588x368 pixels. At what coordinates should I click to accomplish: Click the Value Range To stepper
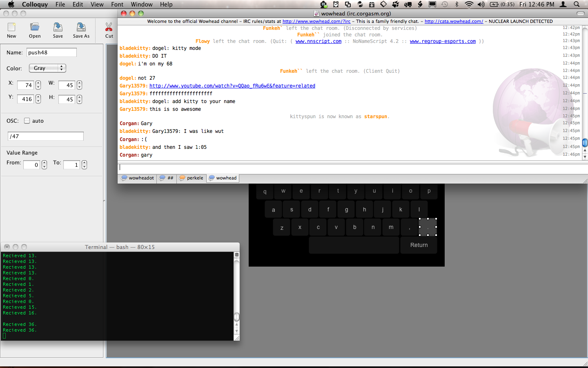pos(84,165)
